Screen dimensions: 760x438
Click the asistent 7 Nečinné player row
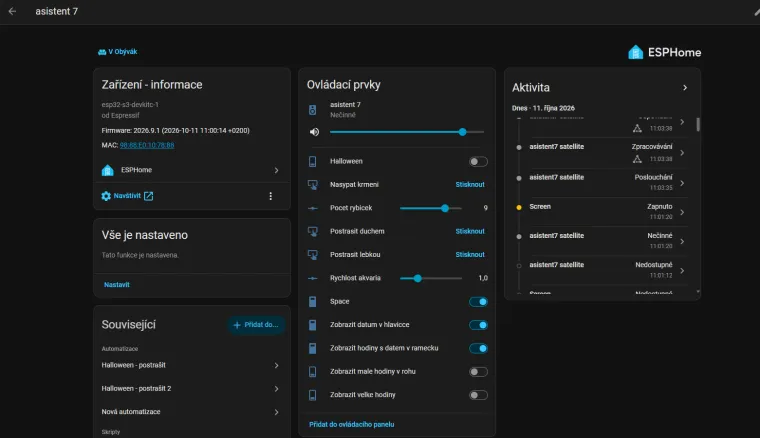click(x=397, y=110)
